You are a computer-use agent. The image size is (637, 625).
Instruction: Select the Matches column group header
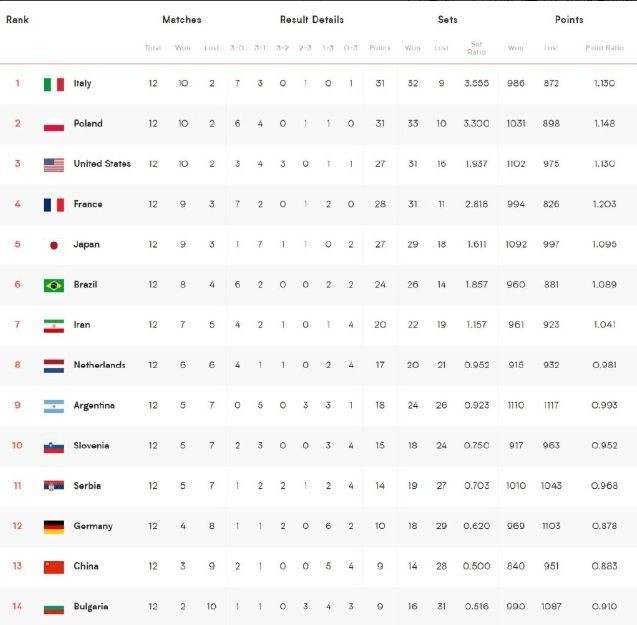click(181, 19)
